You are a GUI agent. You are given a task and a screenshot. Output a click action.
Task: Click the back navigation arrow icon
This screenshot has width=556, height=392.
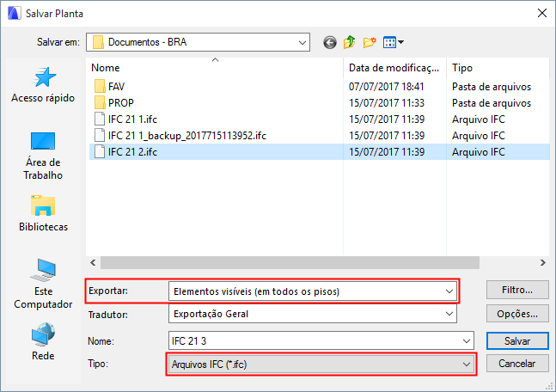329,42
